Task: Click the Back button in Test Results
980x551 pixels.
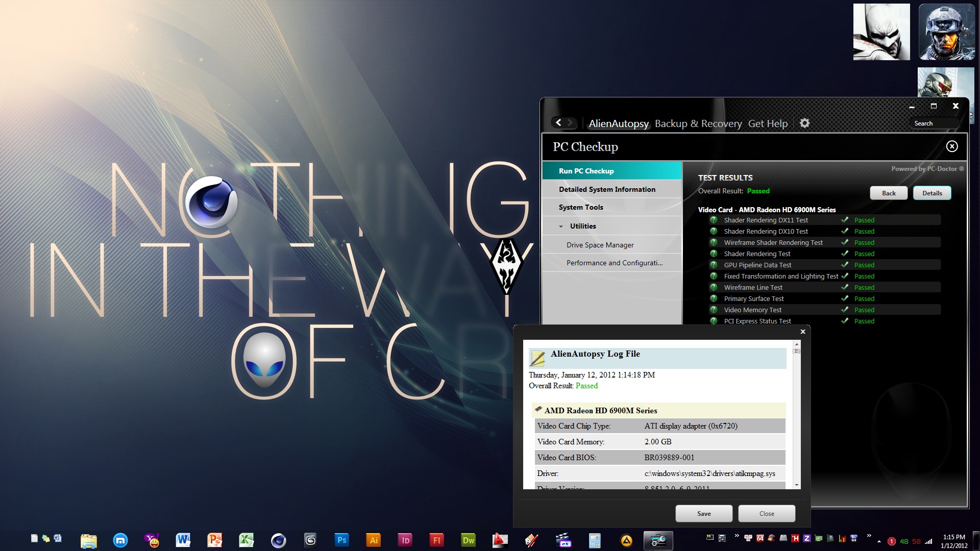Action: coord(889,193)
